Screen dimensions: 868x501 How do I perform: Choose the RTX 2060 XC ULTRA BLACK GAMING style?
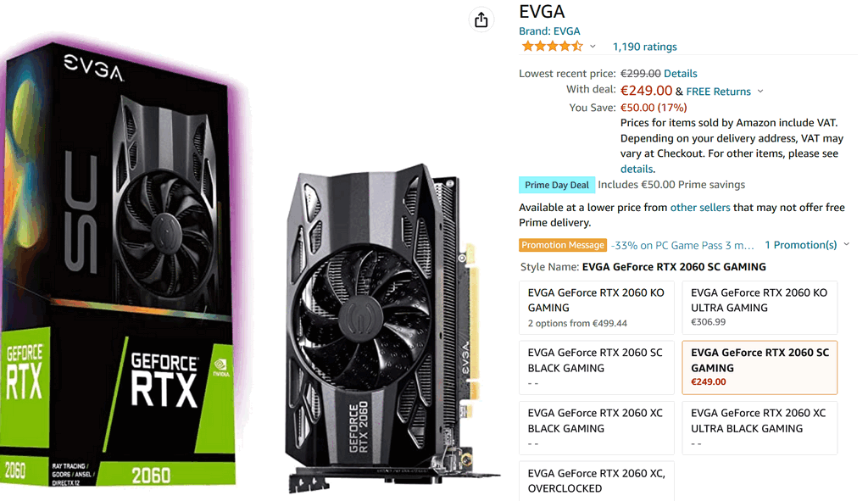[759, 428]
